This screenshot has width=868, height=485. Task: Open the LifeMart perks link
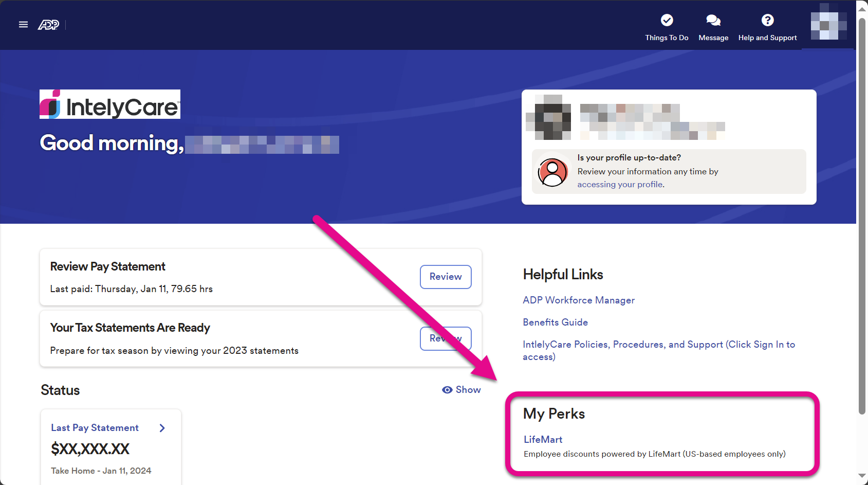click(x=543, y=440)
